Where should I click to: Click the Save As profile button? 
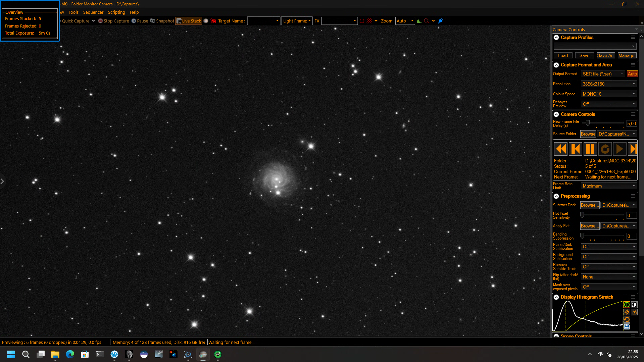coord(605,56)
